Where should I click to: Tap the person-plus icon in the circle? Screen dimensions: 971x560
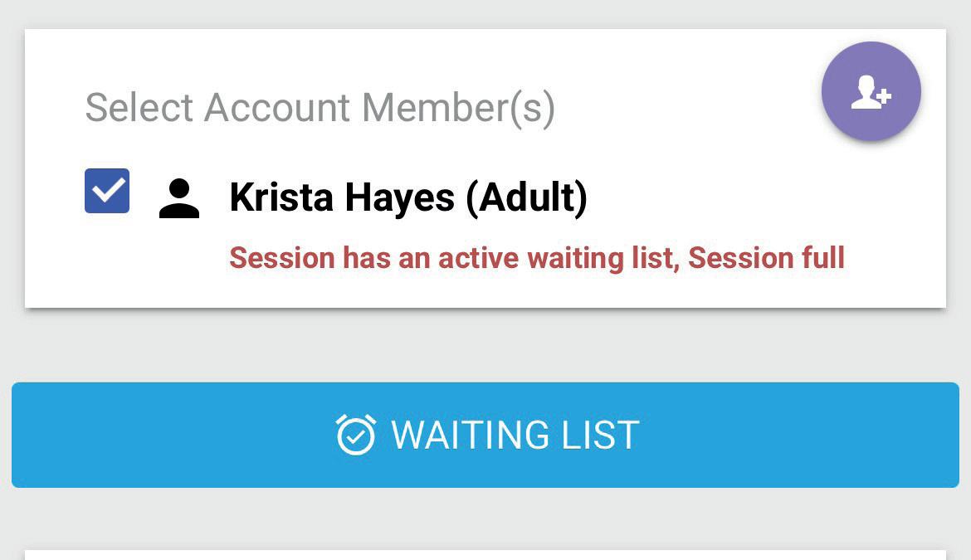(x=870, y=92)
